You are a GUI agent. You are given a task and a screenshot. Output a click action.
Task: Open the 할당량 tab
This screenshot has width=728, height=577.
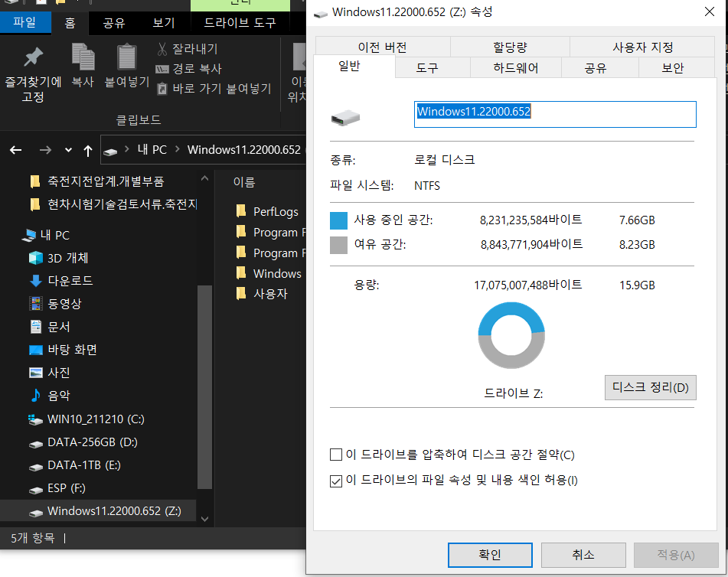(x=510, y=47)
